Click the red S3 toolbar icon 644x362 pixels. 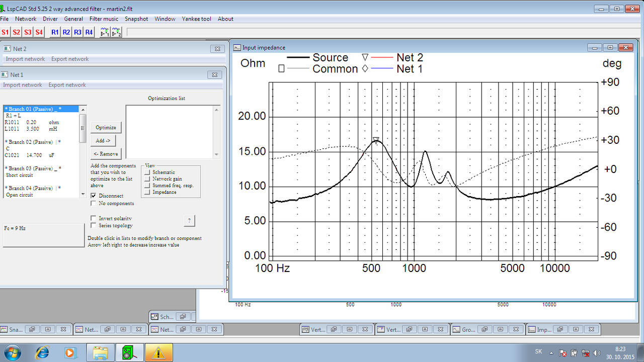tap(28, 32)
